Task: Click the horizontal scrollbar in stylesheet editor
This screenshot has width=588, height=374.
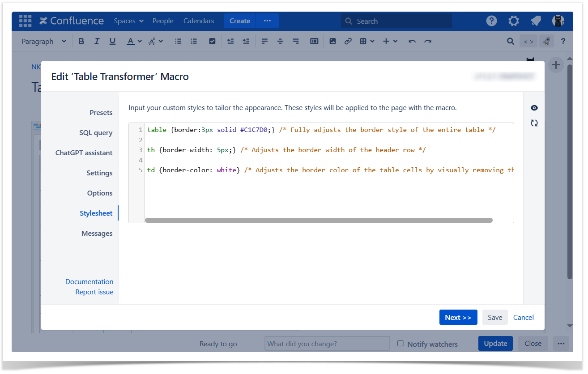Action: 319,220
